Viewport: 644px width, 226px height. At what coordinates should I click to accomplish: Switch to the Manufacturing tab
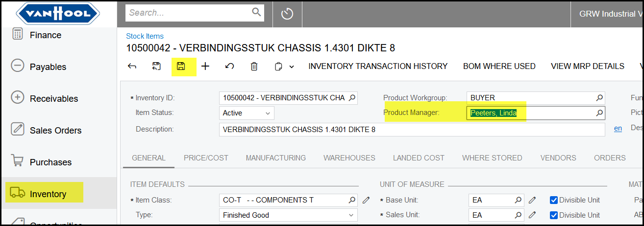[275, 158]
